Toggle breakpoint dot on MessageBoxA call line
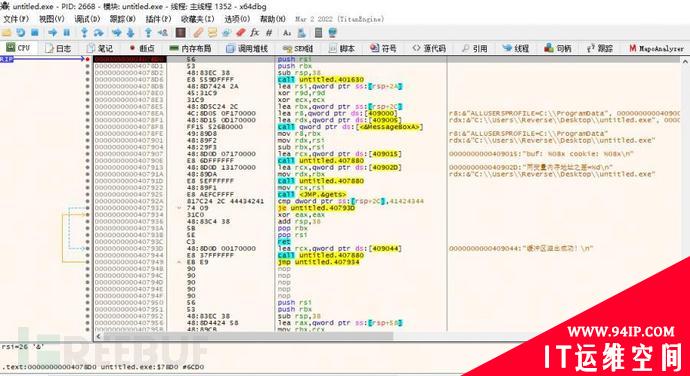Screen dimensions: 690x376 88,127
